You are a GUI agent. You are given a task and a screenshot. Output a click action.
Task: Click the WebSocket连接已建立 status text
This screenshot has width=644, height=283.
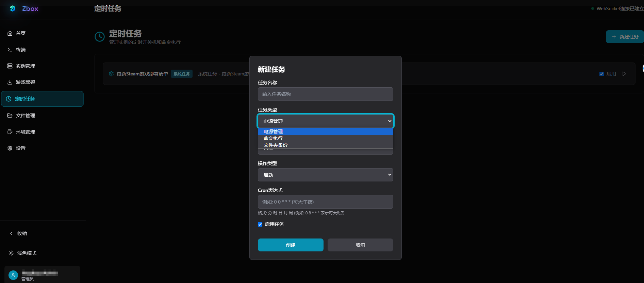click(620, 8)
